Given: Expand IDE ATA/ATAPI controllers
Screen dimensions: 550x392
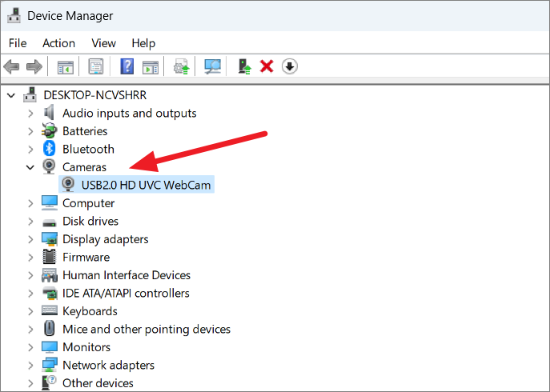Looking at the screenshot, I should click(31, 293).
